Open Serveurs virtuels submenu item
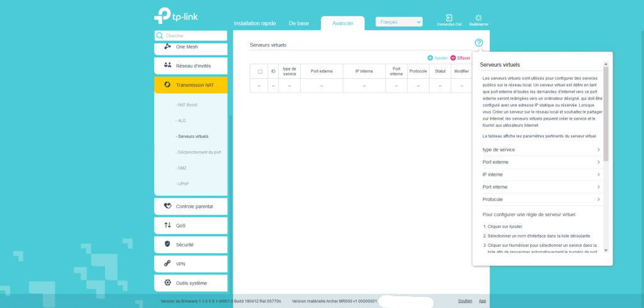This screenshot has width=644, height=308. tap(192, 136)
